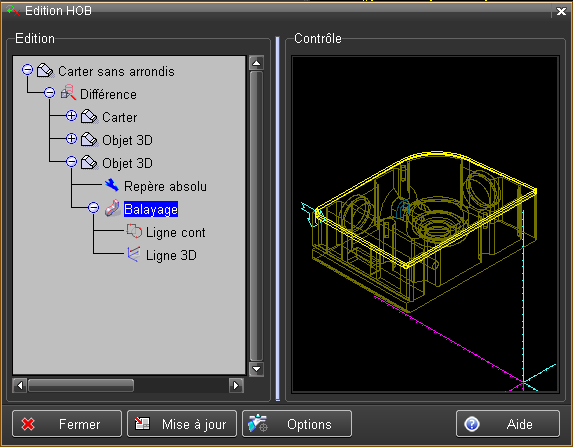
Task: Click the Fermer button
Action: [67, 424]
